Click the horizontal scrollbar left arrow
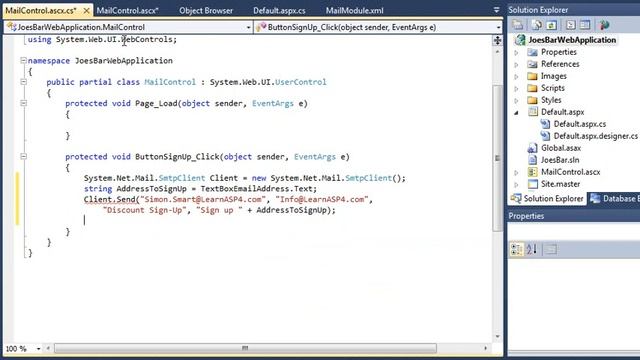640x360 pixels. [x=48, y=348]
